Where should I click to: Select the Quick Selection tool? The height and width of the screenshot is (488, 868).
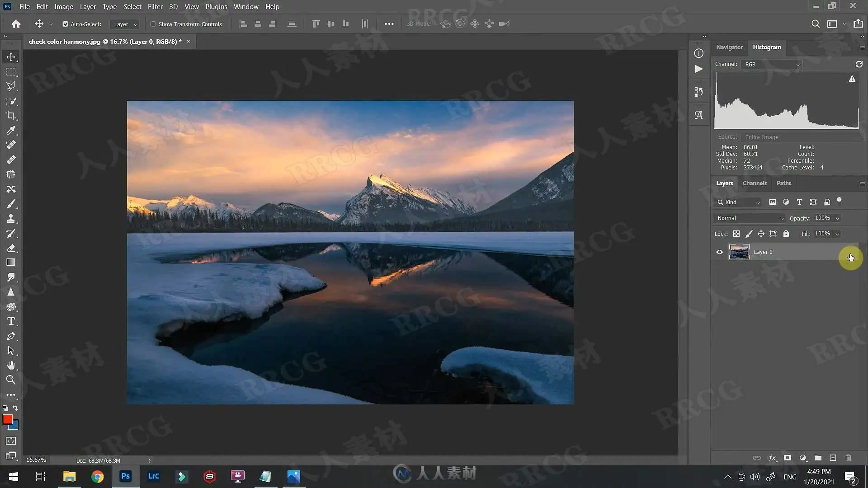11,101
